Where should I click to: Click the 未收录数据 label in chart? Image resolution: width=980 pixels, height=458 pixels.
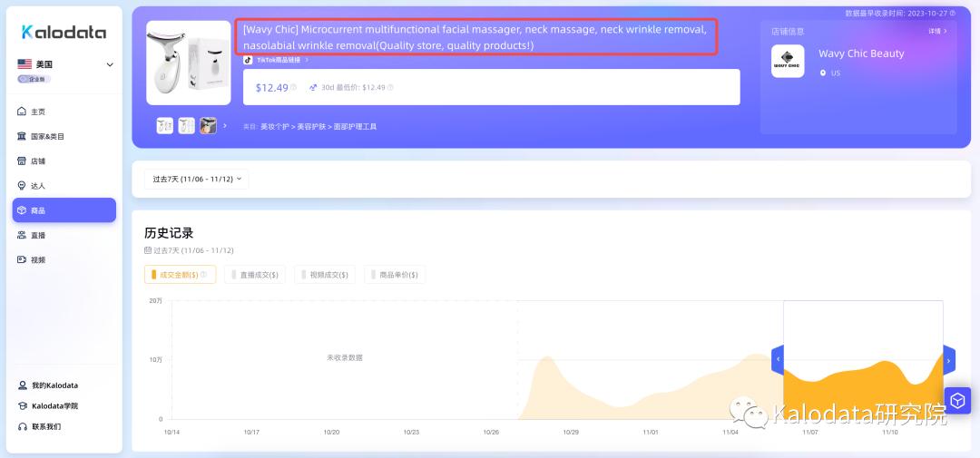click(345, 358)
